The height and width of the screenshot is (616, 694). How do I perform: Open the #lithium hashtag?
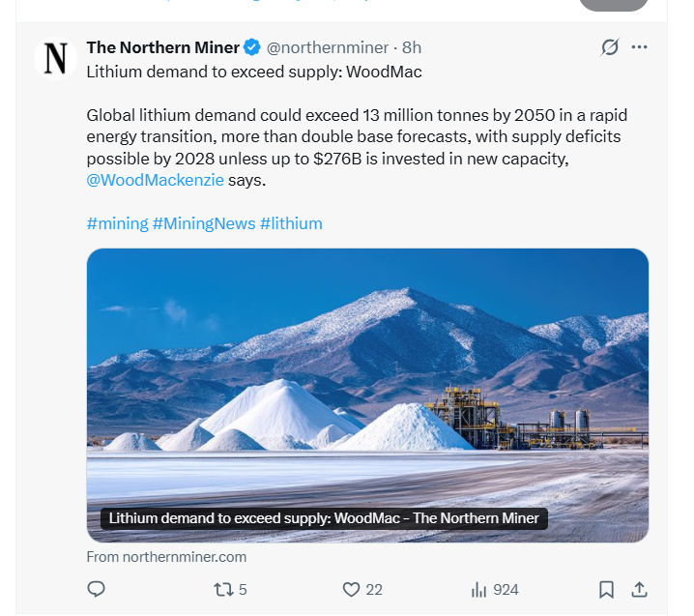pyautogui.click(x=291, y=223)
